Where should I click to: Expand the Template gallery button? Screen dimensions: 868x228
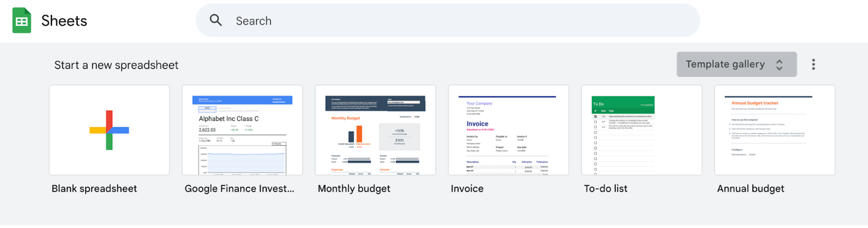click(736, 64)
